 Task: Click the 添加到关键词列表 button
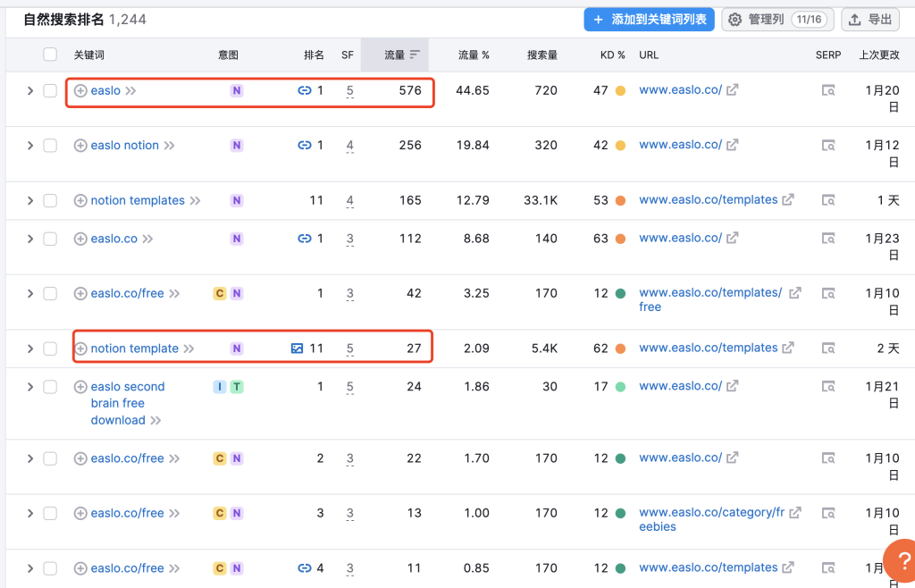(x=649, y=20)
